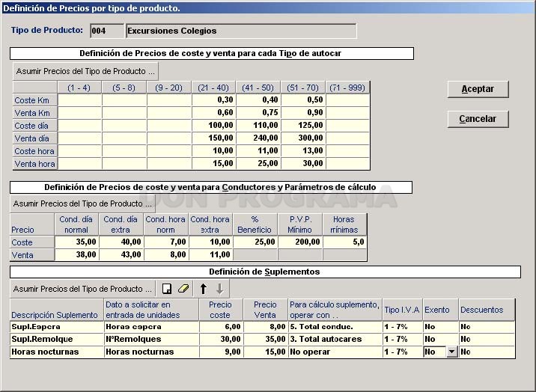Click Asumir Precios button under autocar section
Screen dimensions: 536x392
(x=85, y=71)
